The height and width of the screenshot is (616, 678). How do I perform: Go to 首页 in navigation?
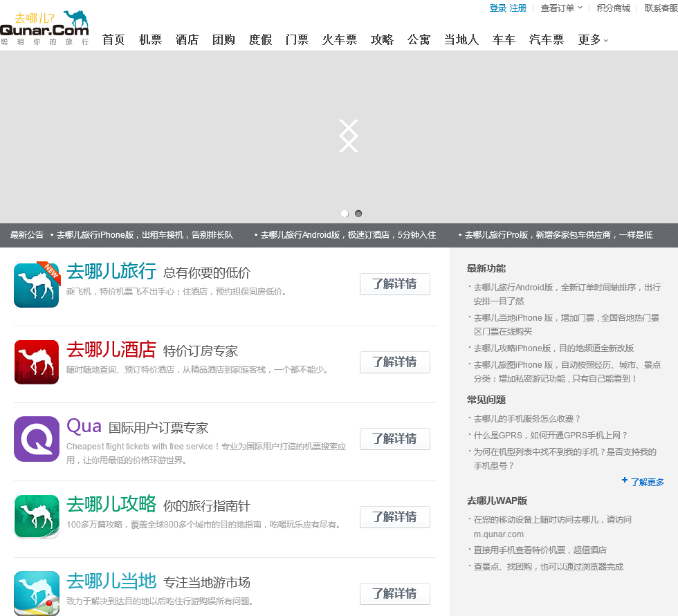(113, 39)
